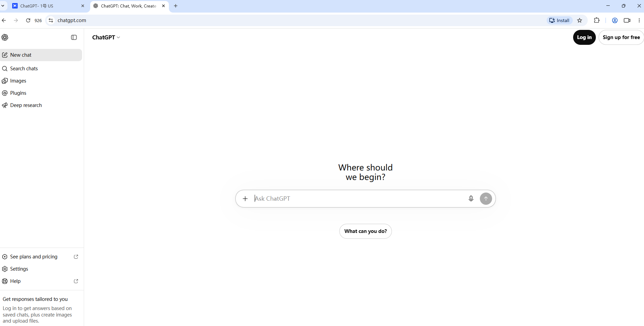The width and height of the screenshot is (644, 326).
Task: Reload the current page
Action: (28, 20)
